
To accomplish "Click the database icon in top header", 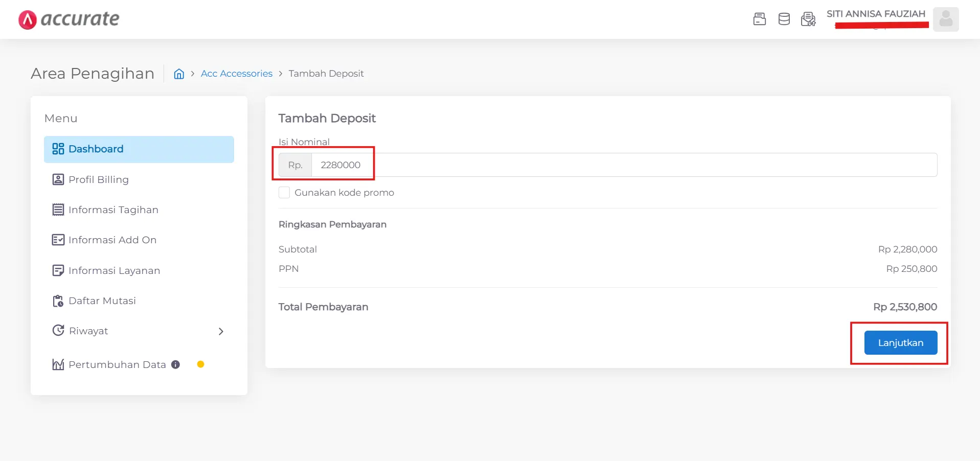I will point(784,19).
